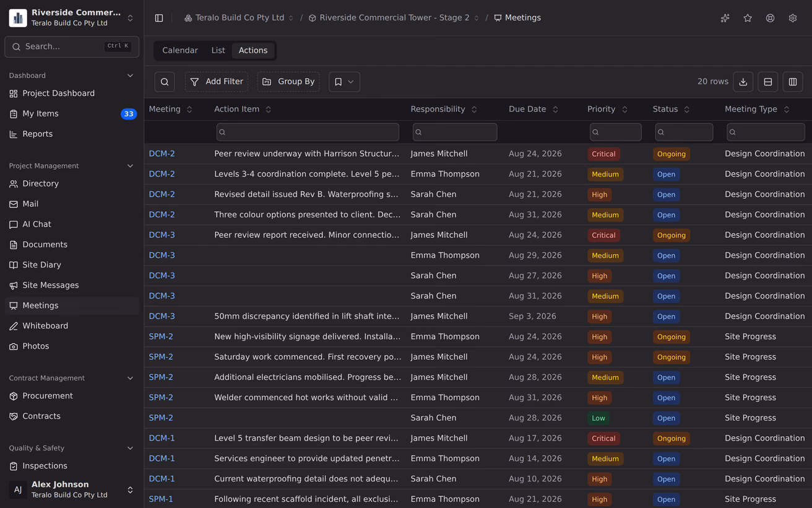This screenshot has height=508, width=812.
Task: Download the rows with export icon
Action: (743, 82)
